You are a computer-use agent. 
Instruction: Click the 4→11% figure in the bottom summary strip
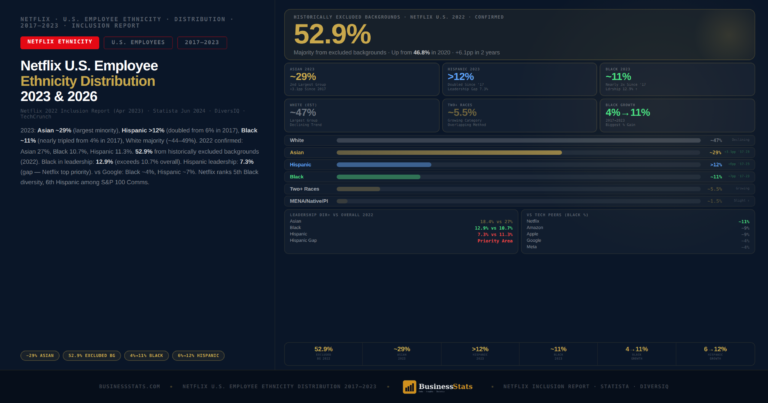(x=637, y=349)
